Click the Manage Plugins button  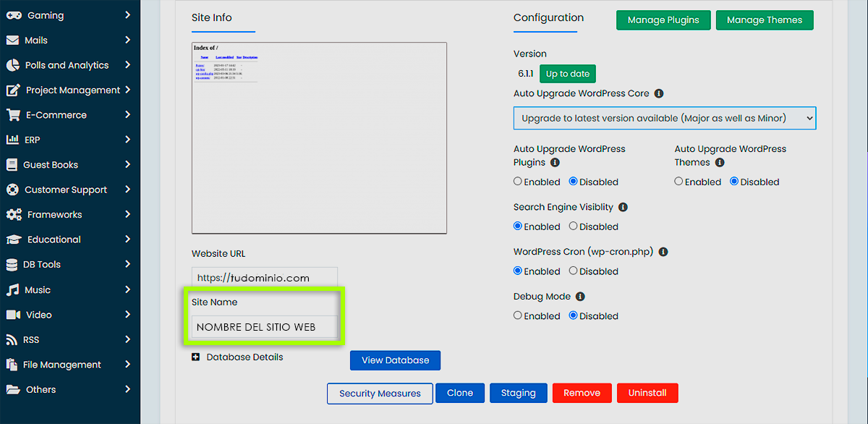tap(663, 20)
